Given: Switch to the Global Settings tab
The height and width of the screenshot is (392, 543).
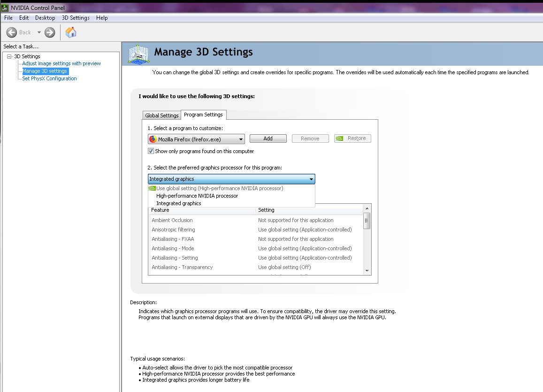Looking at the screenshot, I should [162, 115].
